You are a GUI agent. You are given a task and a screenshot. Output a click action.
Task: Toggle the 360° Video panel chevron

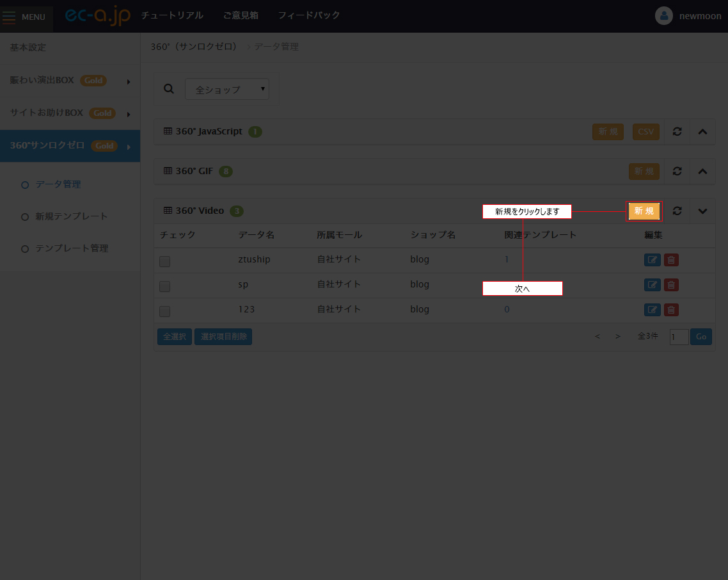pos(702,211)
